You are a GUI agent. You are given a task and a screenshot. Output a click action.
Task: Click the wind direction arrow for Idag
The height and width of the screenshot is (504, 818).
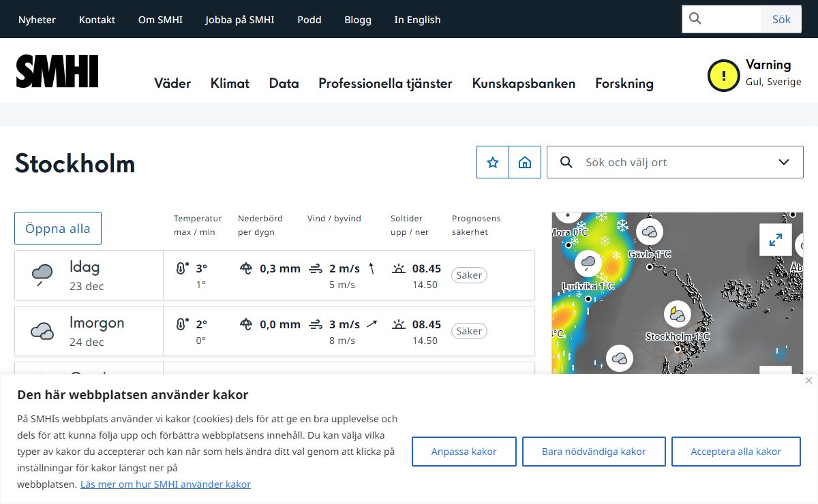[372, 268]
